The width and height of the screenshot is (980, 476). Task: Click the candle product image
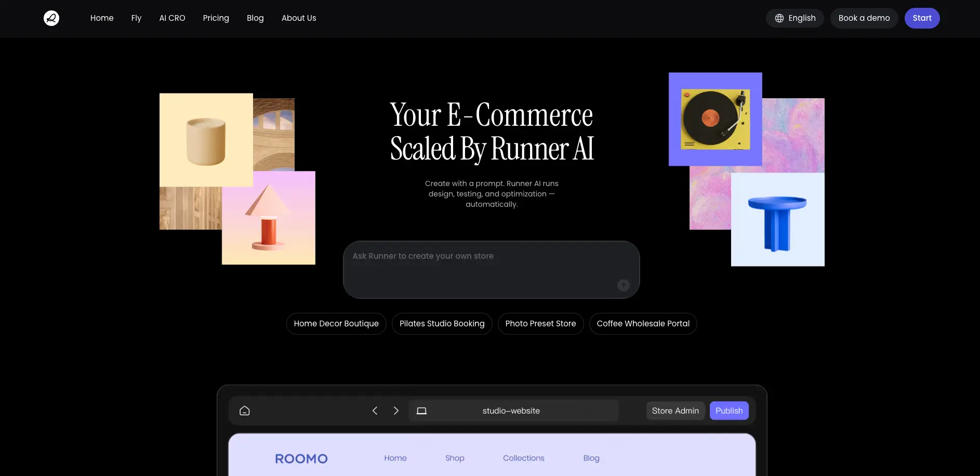point(206,140)
